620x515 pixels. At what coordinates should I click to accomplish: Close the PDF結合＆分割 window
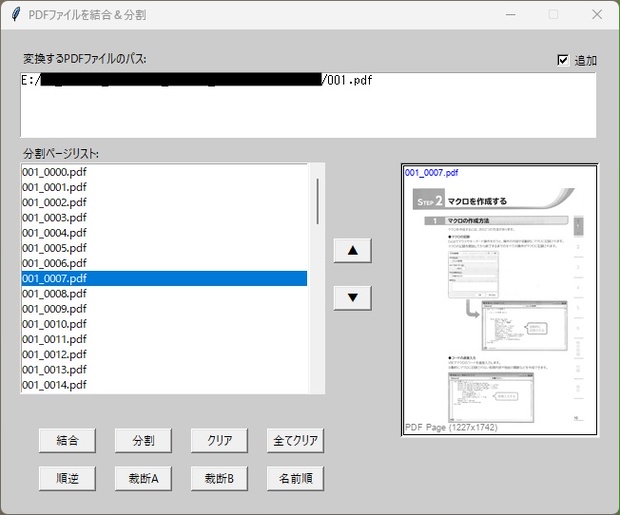tap(597, 15)
